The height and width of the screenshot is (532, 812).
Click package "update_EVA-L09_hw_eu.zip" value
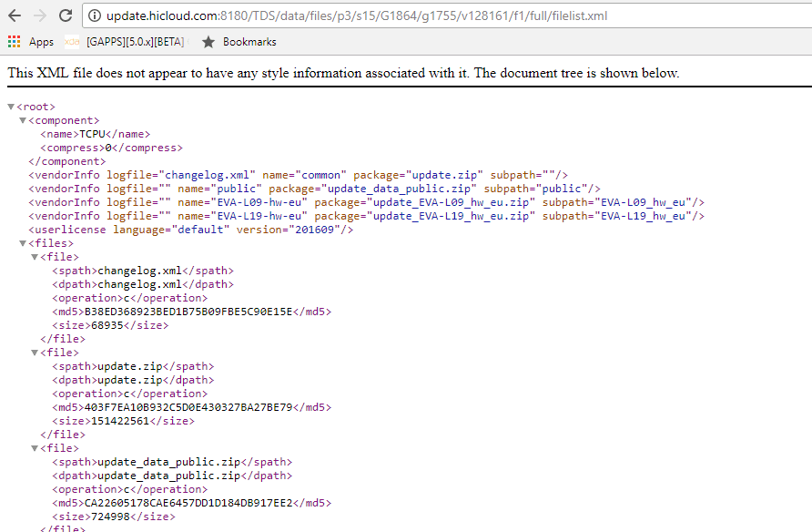pyautogui.click(x=451, y=202)
